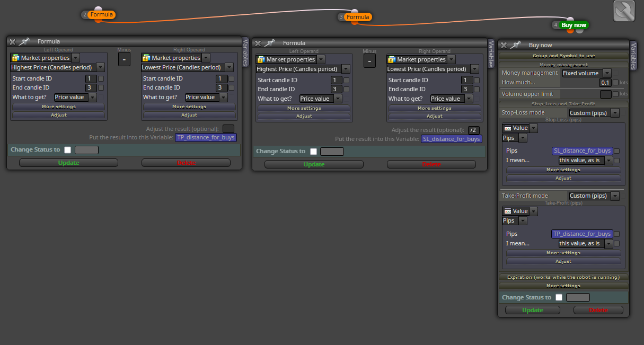The image size is (644, 345).
Task: Click More settings under Take-Profit pips settings
Action: tap(563, 253)
